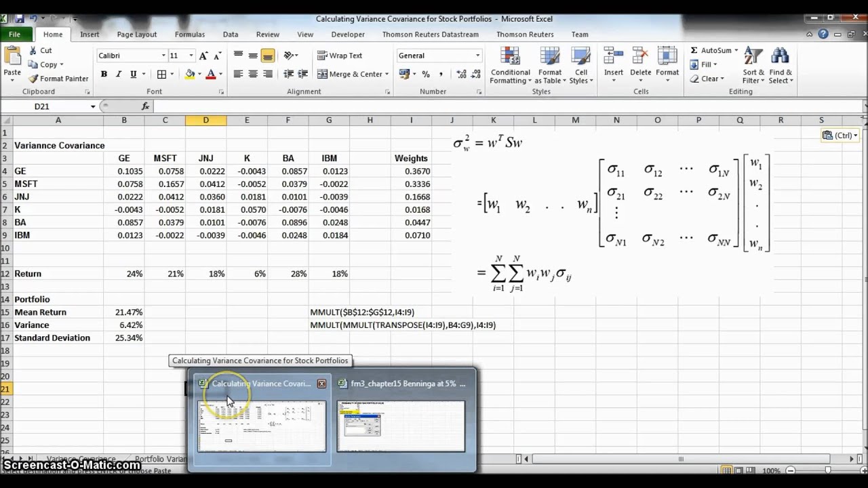Image resolution: width=868 pixels, height=488 pixels.
Task: Select Middle Align icon
Action: click(x=253, y=56)
